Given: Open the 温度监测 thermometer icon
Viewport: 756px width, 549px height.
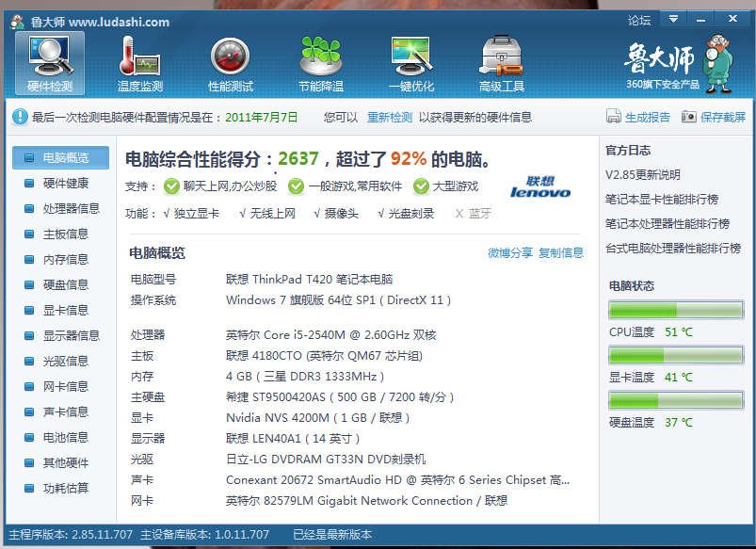Looking at the screenshot, I should tap(139, 57).
